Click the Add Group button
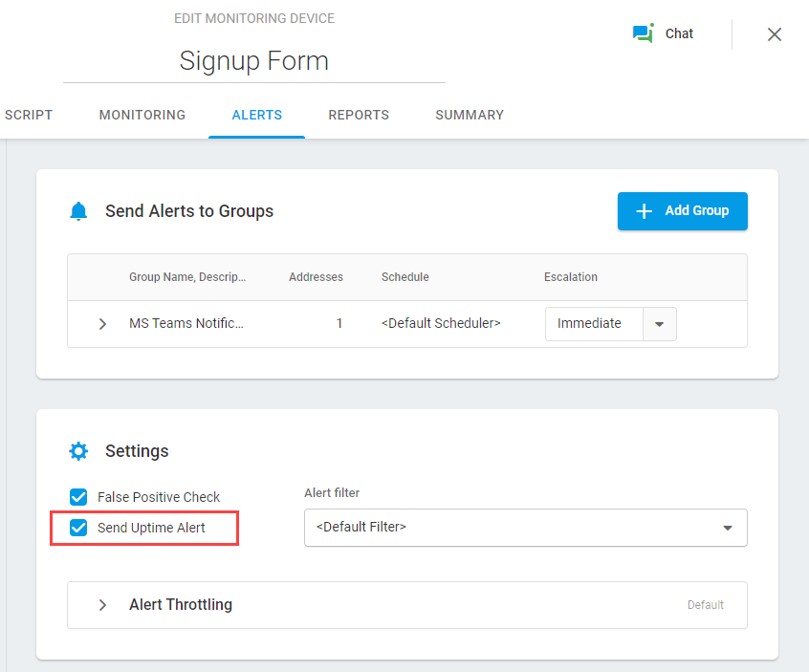This screenshot has height=672, width=809. pos(682,211)
